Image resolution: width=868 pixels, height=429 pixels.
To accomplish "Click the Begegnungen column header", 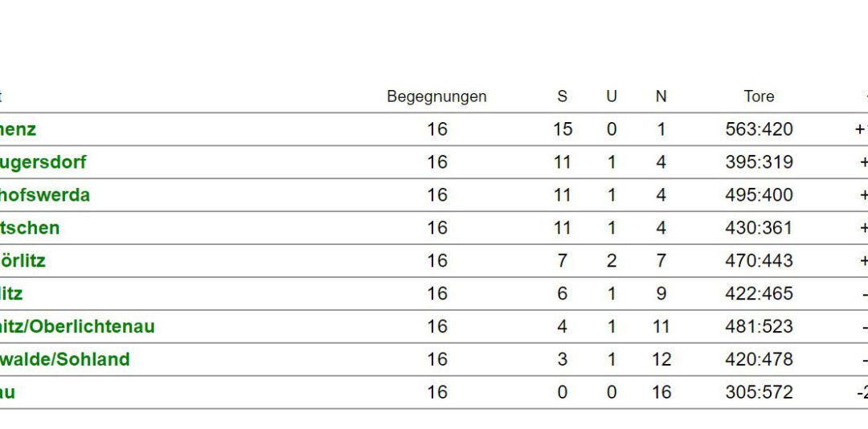I will (x=436, y=96).
